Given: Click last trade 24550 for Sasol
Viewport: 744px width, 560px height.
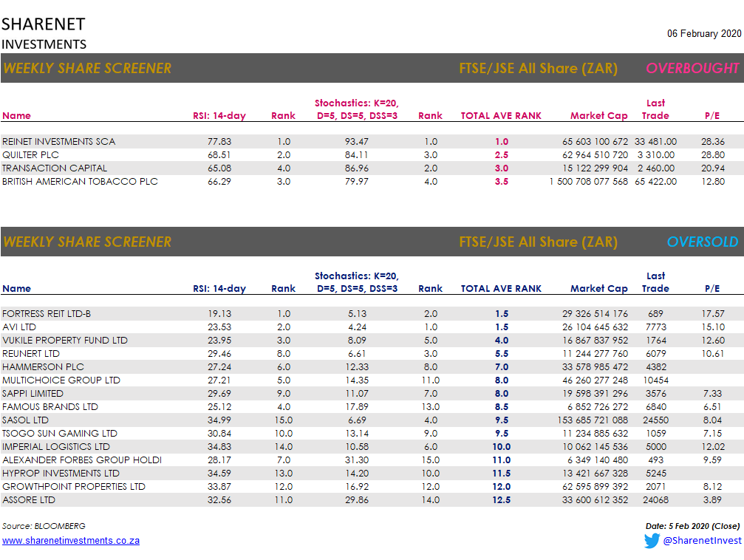Looking at the screenshot, I should coord(656,420).
